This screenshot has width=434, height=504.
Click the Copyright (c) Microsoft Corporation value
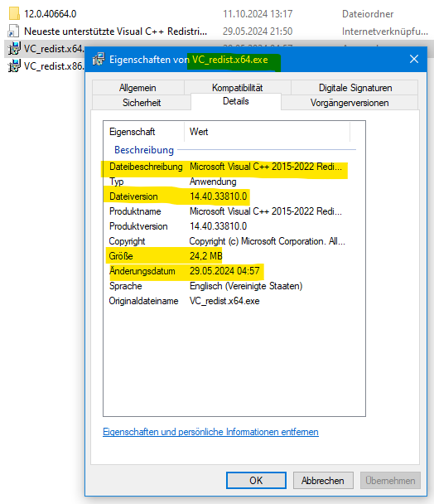(x=268, y=241)
